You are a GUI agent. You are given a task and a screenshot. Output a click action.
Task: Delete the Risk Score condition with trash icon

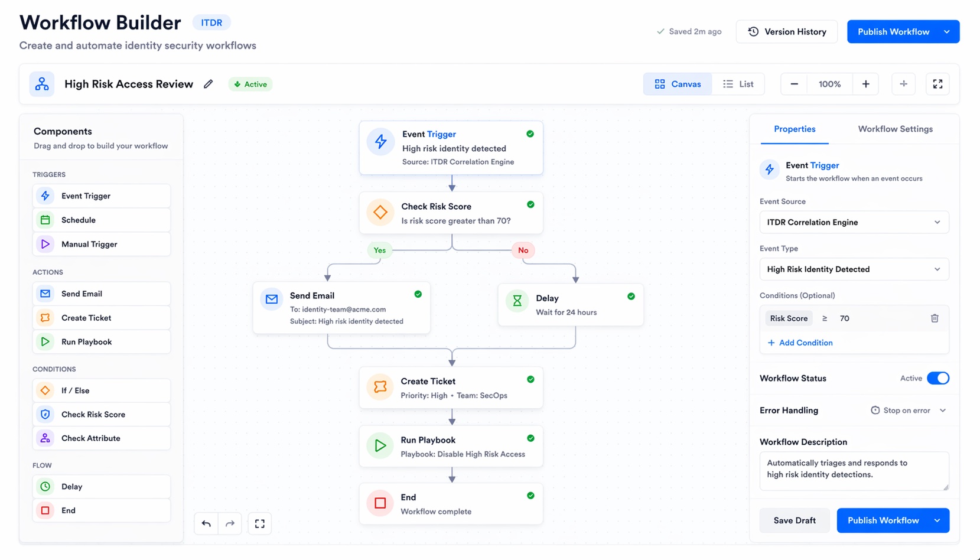pos(935,318)
